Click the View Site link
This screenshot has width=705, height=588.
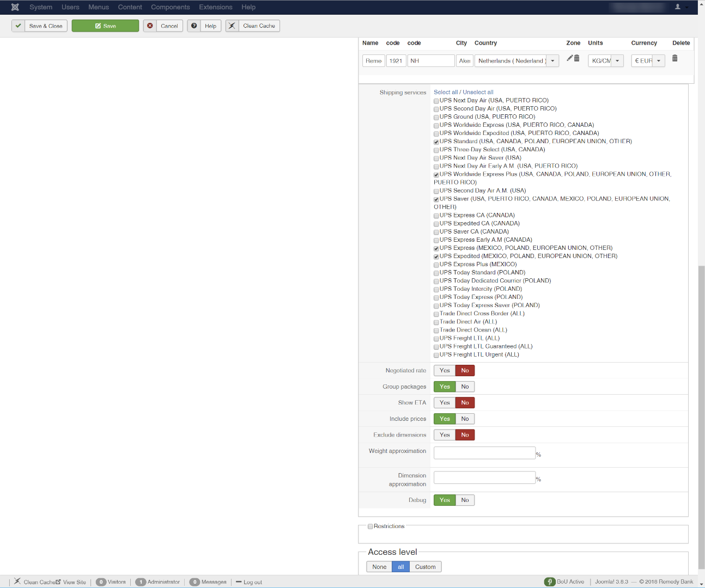point(71,582)
